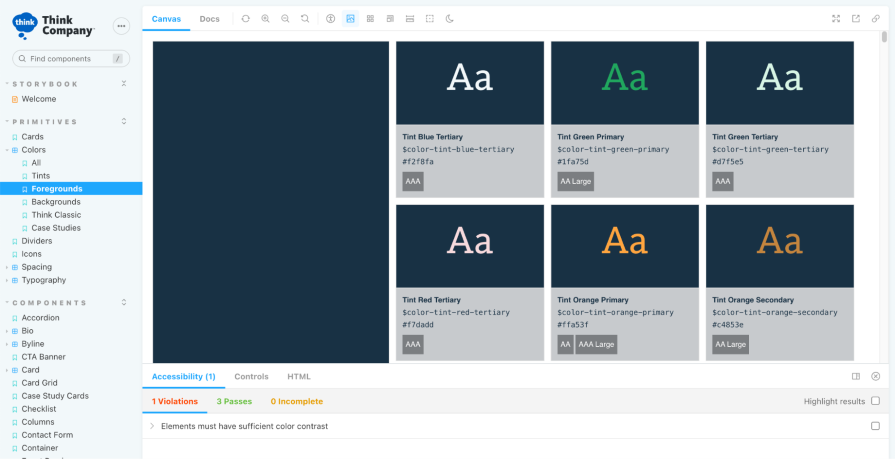
Task: Copy canvas link icon
Action: (x=876, y=18)
